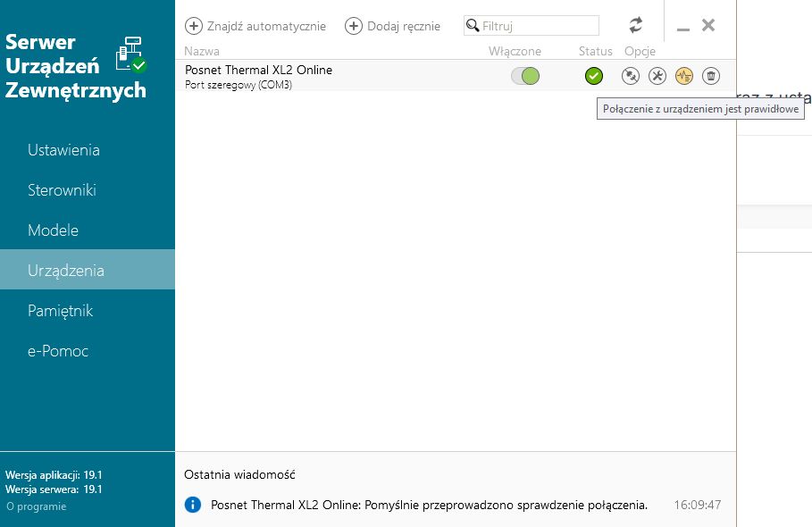Click the refresh devices arrows icon

coord(635,25)
